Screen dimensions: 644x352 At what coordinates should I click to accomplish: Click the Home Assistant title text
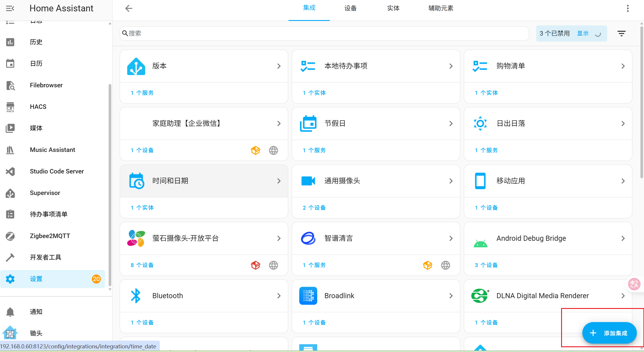(x=61, y=8)
